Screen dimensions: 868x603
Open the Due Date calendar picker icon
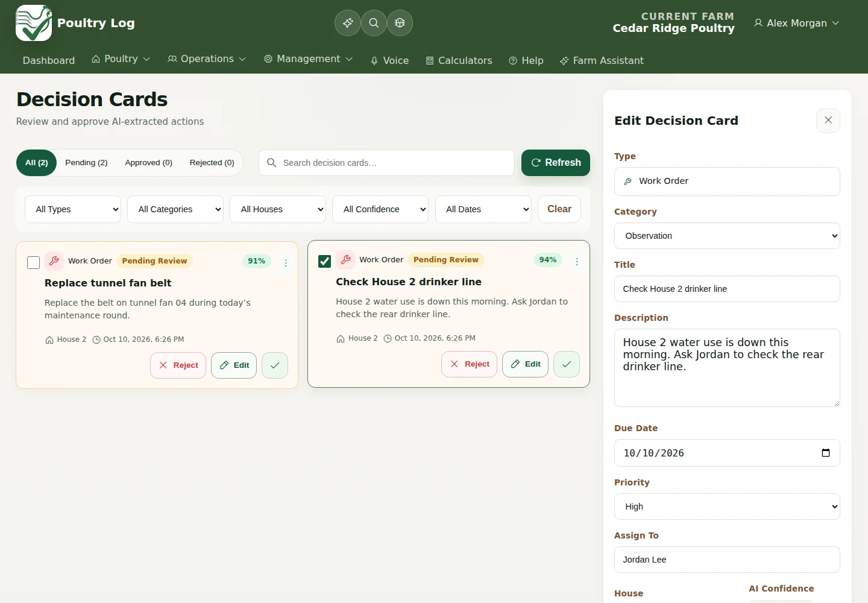pos(826,453)
